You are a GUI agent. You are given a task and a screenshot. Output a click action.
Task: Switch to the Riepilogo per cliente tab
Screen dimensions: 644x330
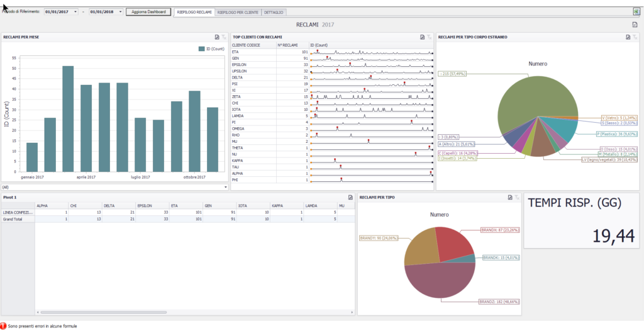click(238, 13)
